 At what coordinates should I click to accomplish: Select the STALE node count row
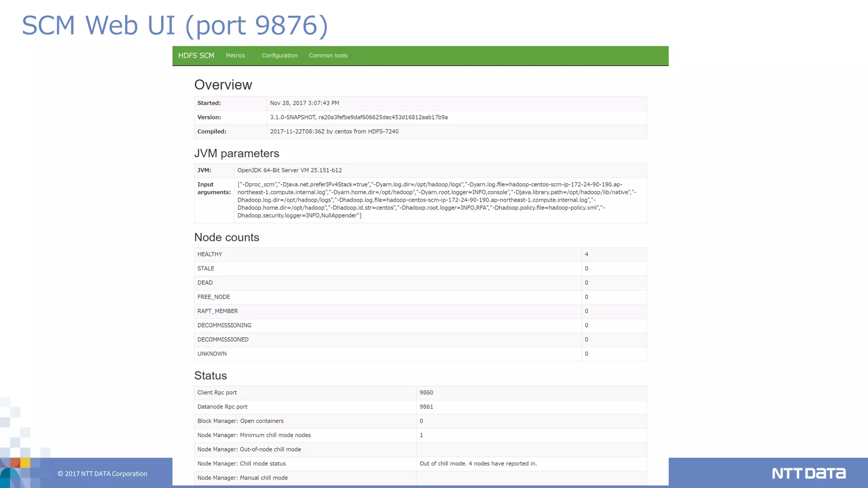206,269
